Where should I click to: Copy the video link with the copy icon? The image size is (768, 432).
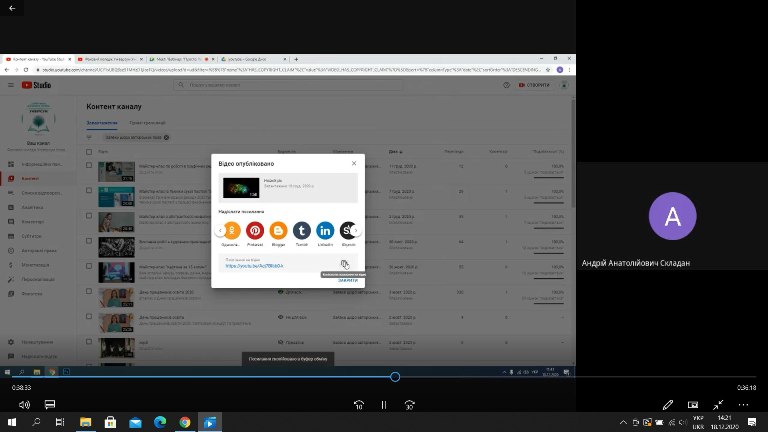(x=344, y=264)
